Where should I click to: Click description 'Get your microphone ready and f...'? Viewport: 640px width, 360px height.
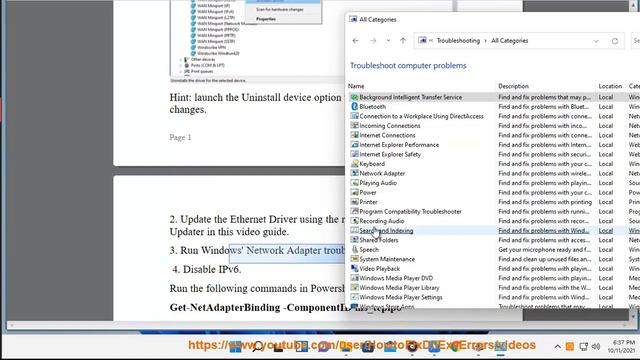pos(544,249)
